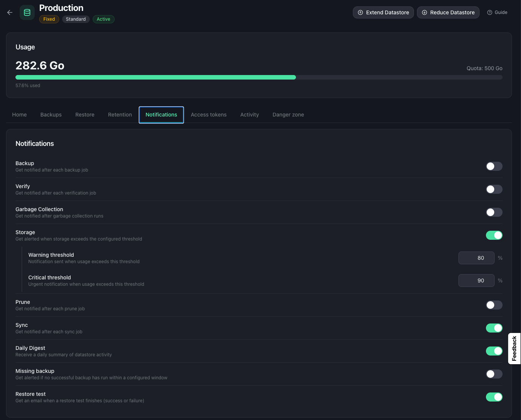The height and width of the screenshot is (420, 521).
Task: Open the Access tokens tab
Action: point(208,115)
